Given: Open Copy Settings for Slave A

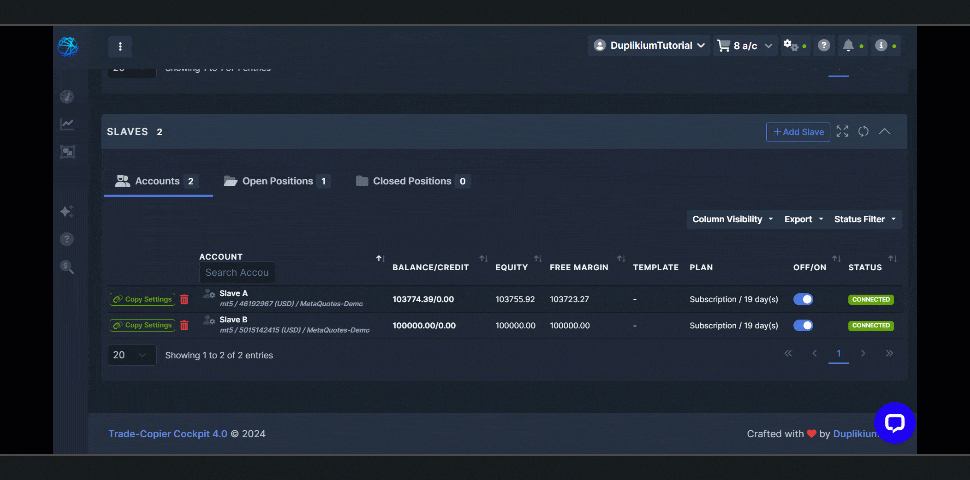Looking at the screenshot, I should (x=142, y=299).
